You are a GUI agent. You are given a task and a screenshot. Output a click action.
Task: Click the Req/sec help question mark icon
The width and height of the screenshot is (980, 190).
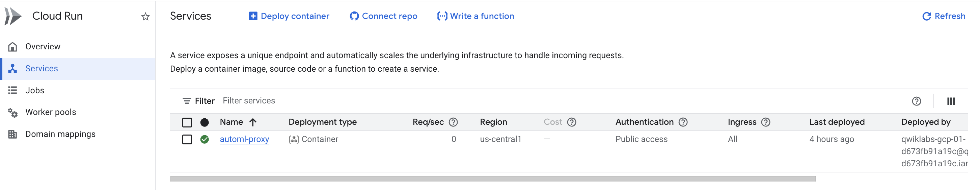point(453,122)
